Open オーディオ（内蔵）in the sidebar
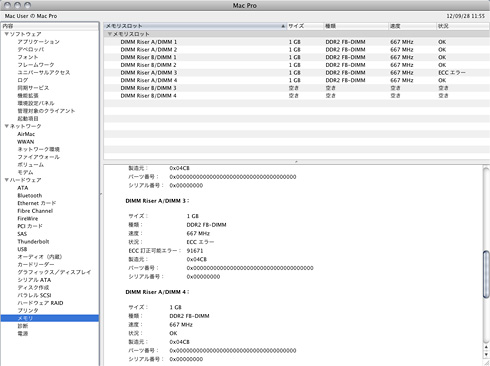Screen dimensions: 490x366 40,257
